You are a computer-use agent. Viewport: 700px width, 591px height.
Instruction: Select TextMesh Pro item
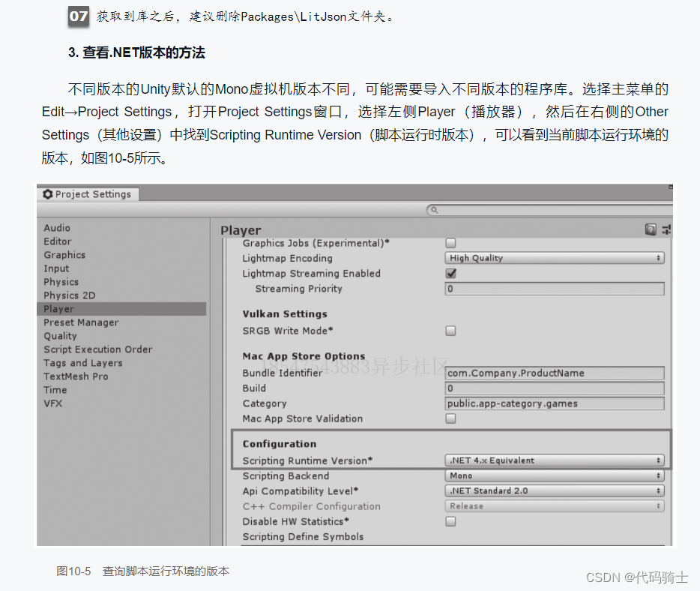click(x=76, y=376)
